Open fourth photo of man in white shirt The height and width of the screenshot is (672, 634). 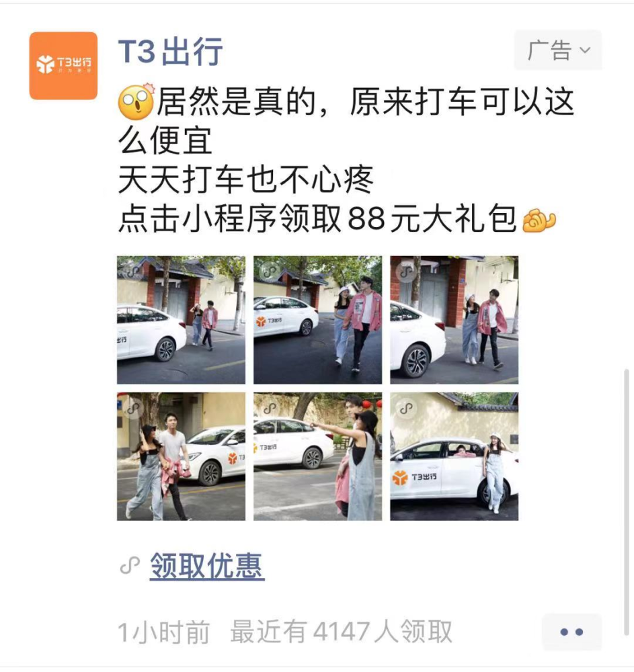click(x=182, y=456)
